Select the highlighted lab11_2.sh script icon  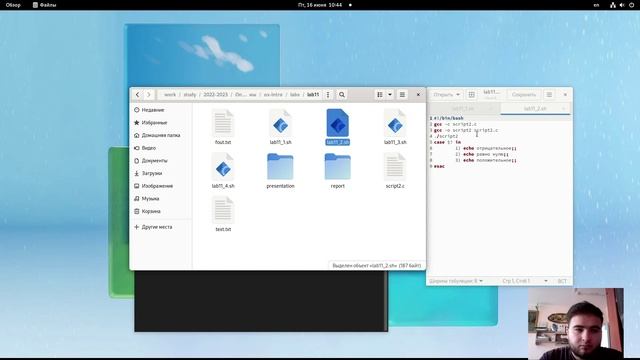(x=338, y=123)
